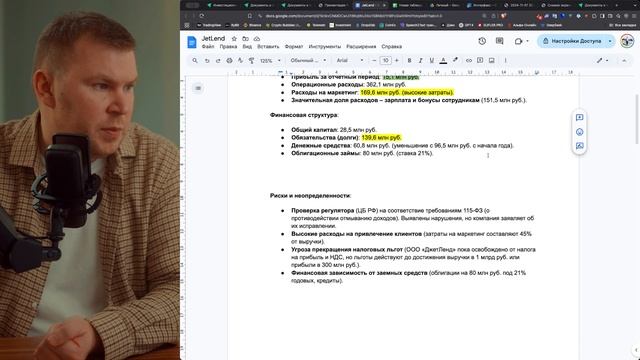
Task: Search the menus with magnifier icon
Action: [x=195, y=60]
